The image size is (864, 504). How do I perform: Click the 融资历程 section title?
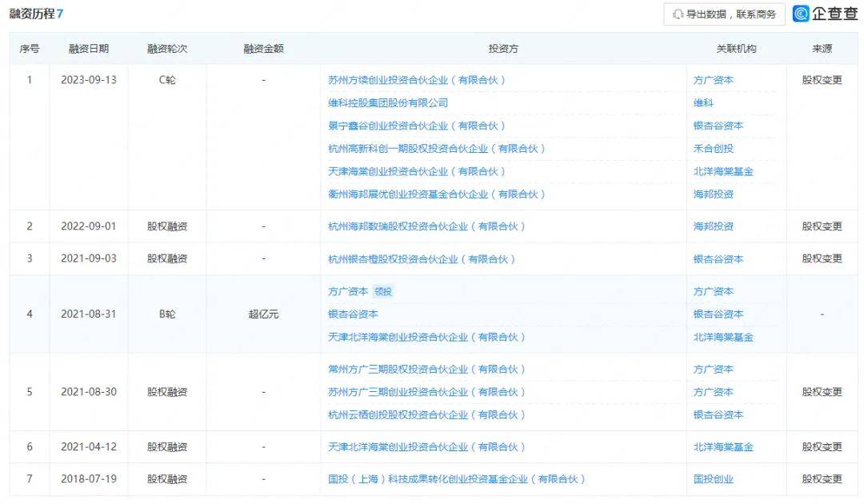pyautogui.click(x=32, y=14)
